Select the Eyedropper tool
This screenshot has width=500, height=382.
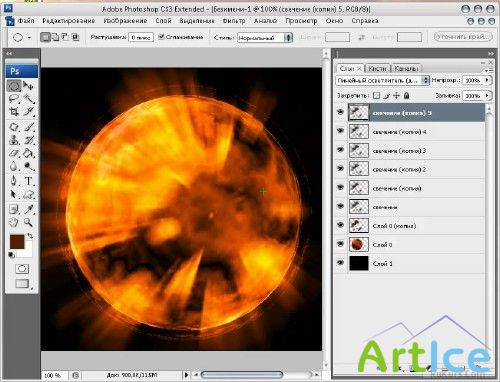[x=29, y=209]
